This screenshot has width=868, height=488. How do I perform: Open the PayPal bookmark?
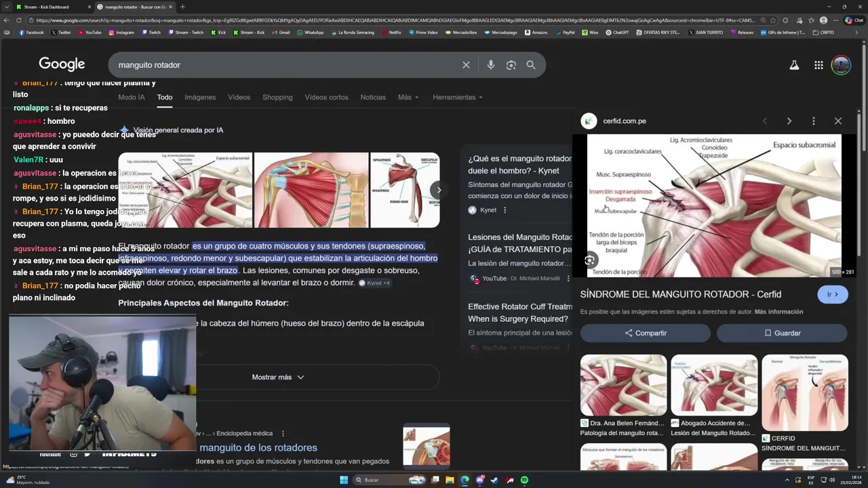[564, 33]
